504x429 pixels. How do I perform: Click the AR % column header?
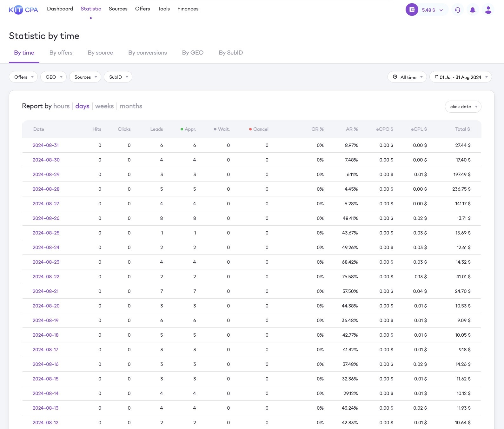point(352,129)
